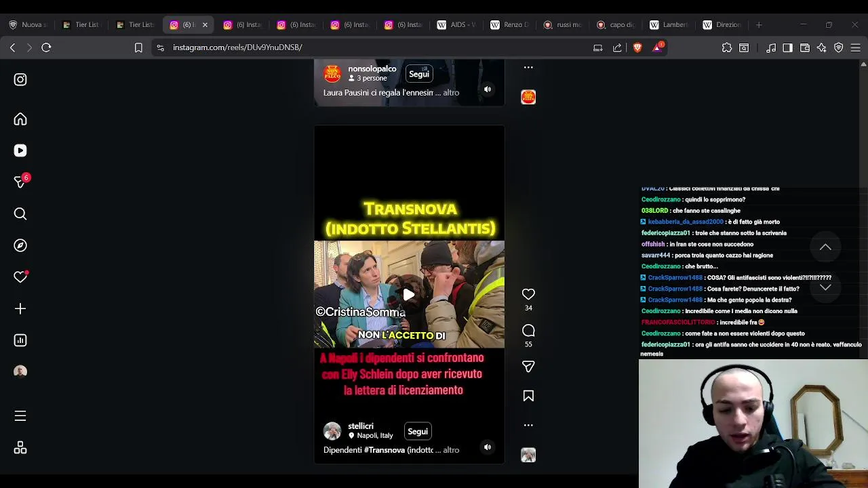Toggle the browser sidebar panel

(787, 47)
